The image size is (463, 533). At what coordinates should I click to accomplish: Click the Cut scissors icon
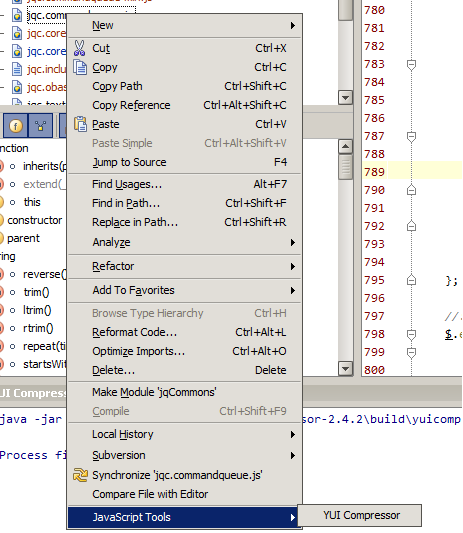tap(79, 48)
